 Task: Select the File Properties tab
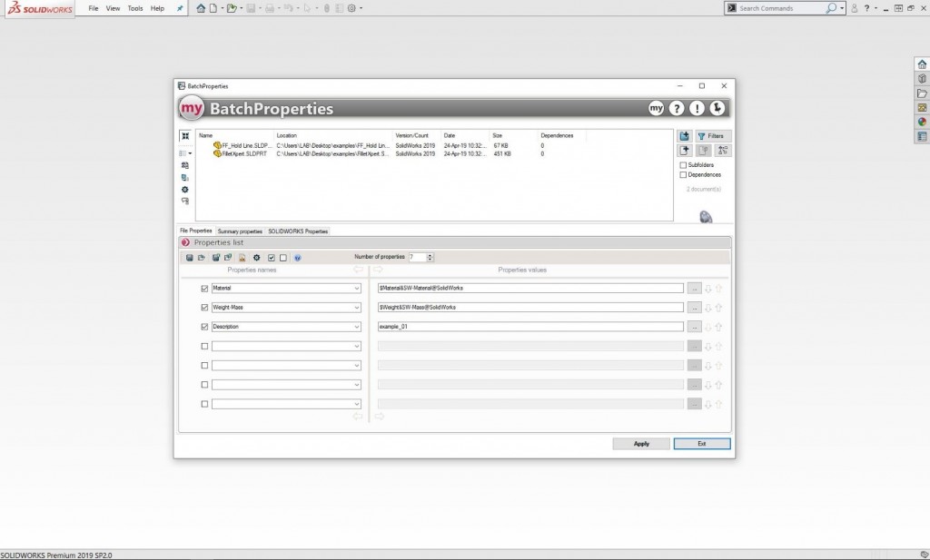click(x=196, y=231)
